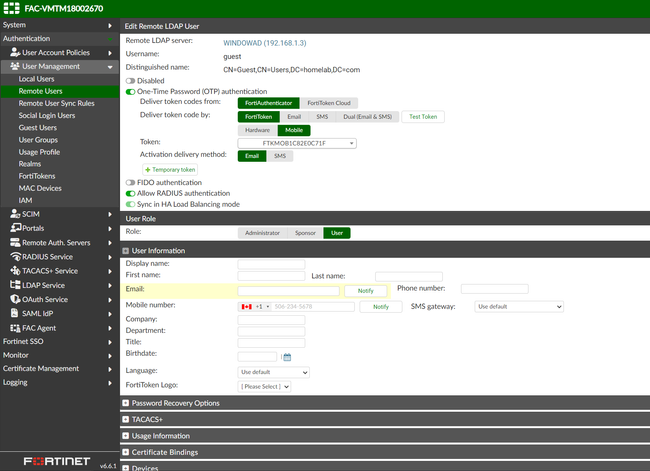
Task: Select the Administrator role option
Action: 262,233
